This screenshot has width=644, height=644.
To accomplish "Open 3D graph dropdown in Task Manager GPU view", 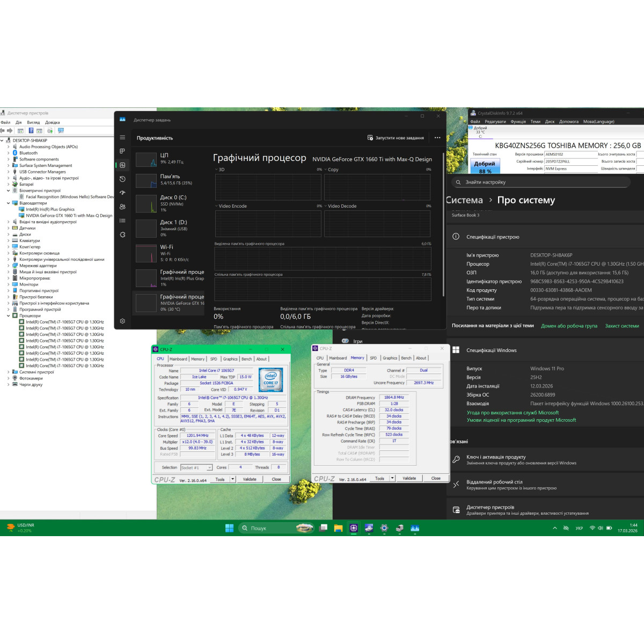I will 216,170.
